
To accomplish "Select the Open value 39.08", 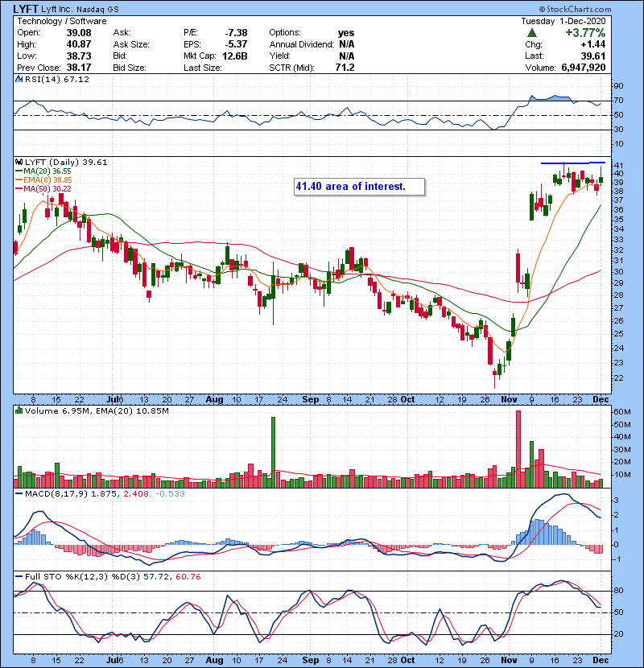I will [x=79, y=33].
